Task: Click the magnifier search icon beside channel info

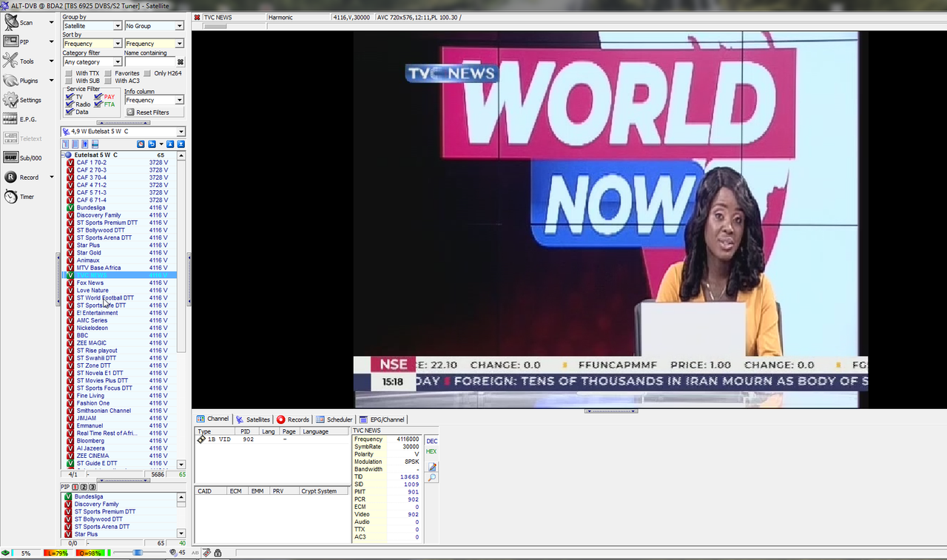Action: coord(432,478)
